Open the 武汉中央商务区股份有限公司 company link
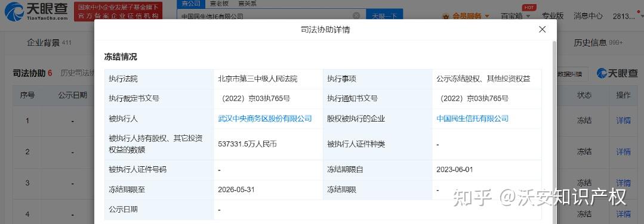Image resolution: width=644 pixels, height=224 pixels. (x=265, y=119)
